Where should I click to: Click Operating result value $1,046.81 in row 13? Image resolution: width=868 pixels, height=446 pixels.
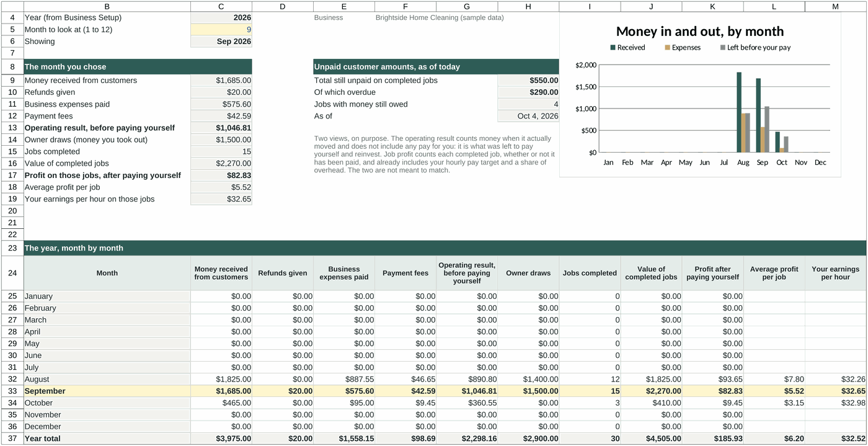[221, 128]
